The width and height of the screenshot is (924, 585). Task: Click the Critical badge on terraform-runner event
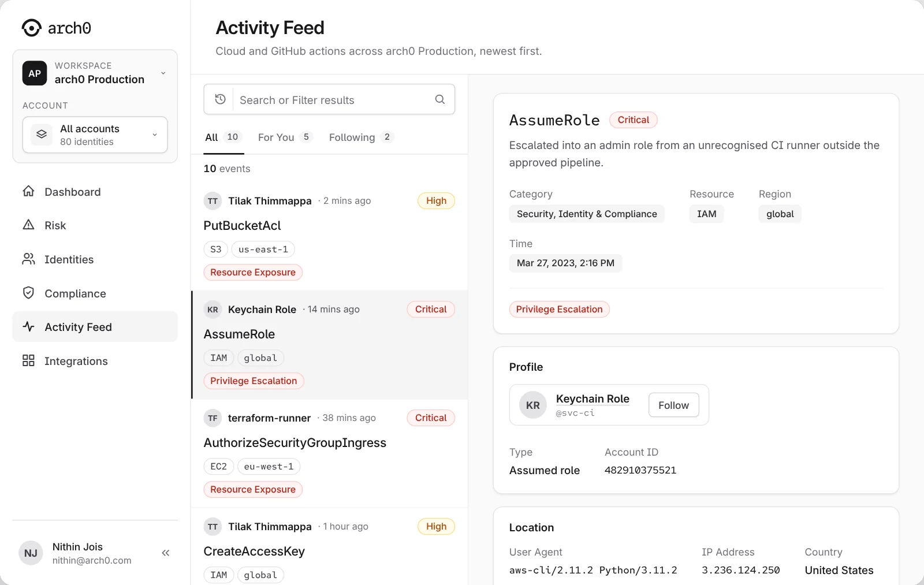point(431,418)
